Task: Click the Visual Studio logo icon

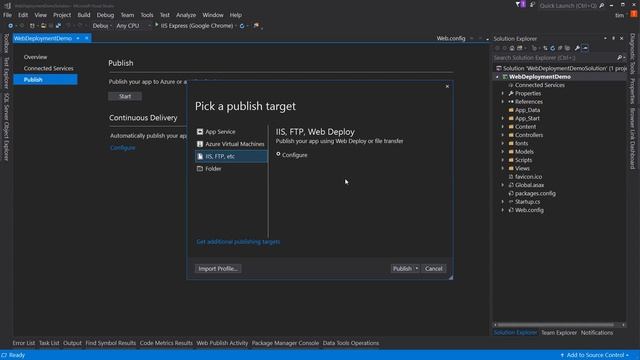Action: pos(7,6)
